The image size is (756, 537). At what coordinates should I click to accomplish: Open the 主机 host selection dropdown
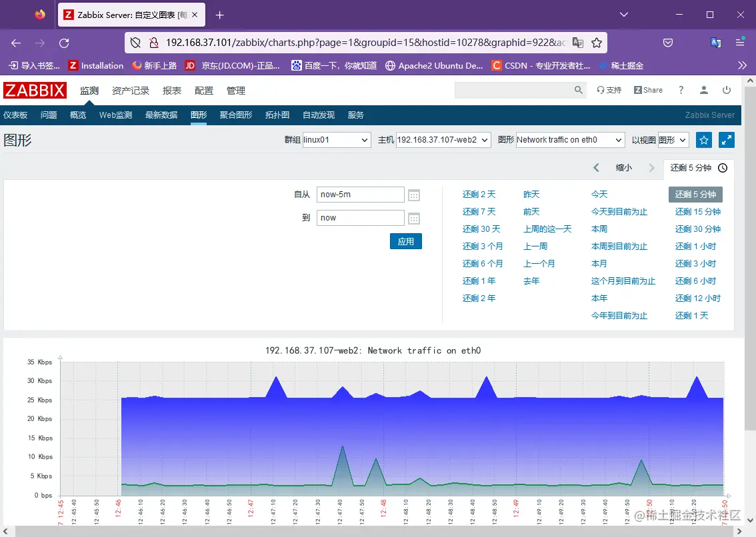coord(443,139)
